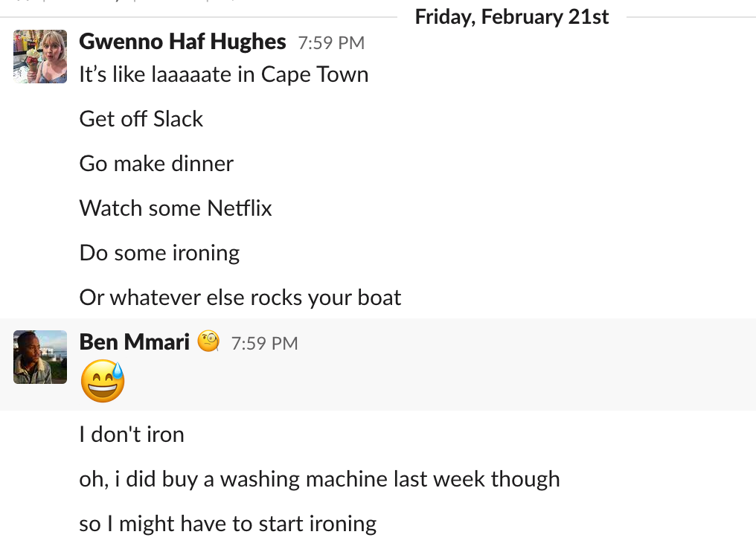Select the "Get off Slack" message
The width and height of the screenshot is (756, 552).
click(x=141, y=119)
